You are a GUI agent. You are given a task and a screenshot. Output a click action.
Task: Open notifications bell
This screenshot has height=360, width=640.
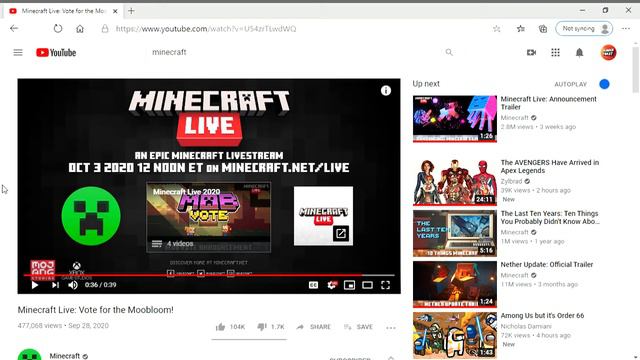coord(580,52)
